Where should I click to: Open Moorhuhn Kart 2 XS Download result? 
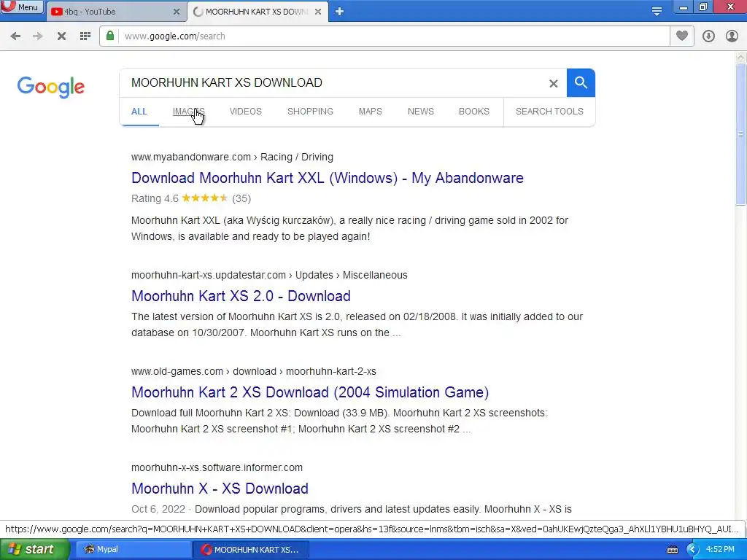click(310, 392)
